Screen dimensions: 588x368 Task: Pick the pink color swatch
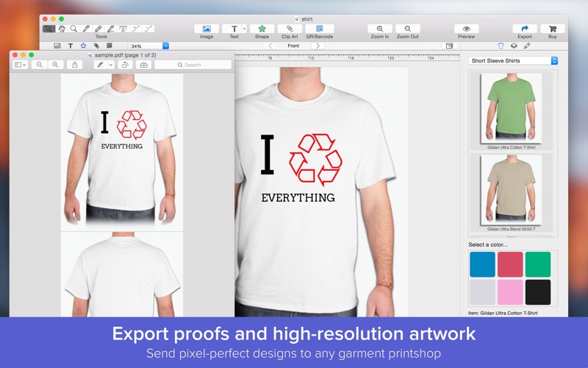[510, 291]
